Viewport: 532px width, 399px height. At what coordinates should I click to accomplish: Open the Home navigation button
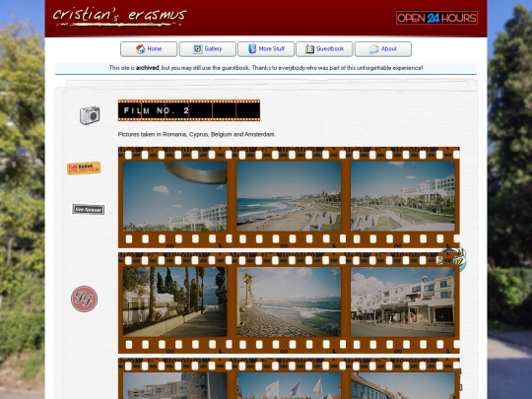(149, 49)
